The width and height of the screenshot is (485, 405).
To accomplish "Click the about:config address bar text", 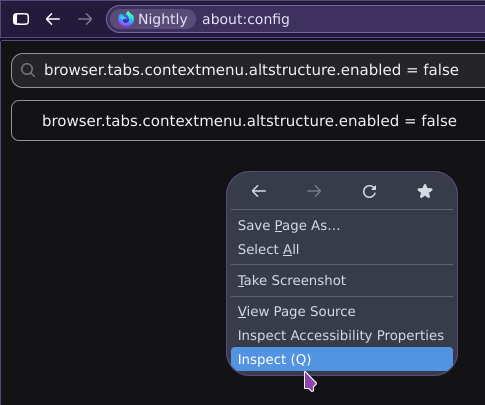I will tap(246, 19).
